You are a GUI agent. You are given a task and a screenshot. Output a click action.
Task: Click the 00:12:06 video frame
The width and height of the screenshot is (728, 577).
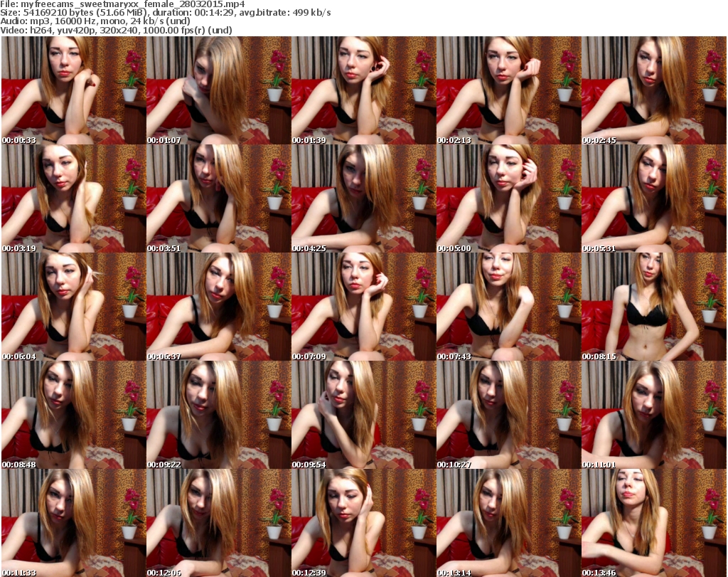(219, 523)
